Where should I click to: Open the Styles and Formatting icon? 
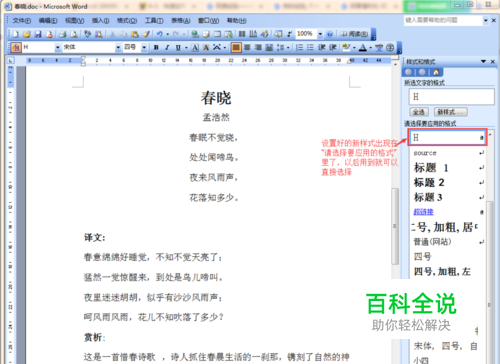15,48
